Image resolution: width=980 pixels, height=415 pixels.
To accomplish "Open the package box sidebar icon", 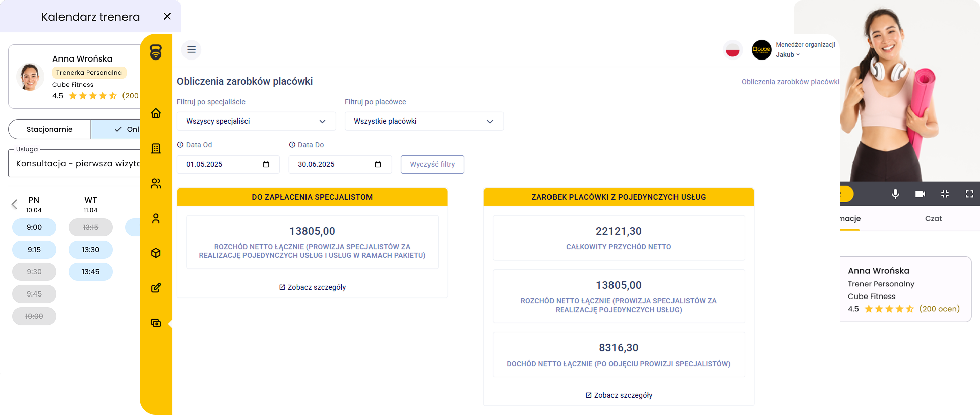I will (156, 253).
